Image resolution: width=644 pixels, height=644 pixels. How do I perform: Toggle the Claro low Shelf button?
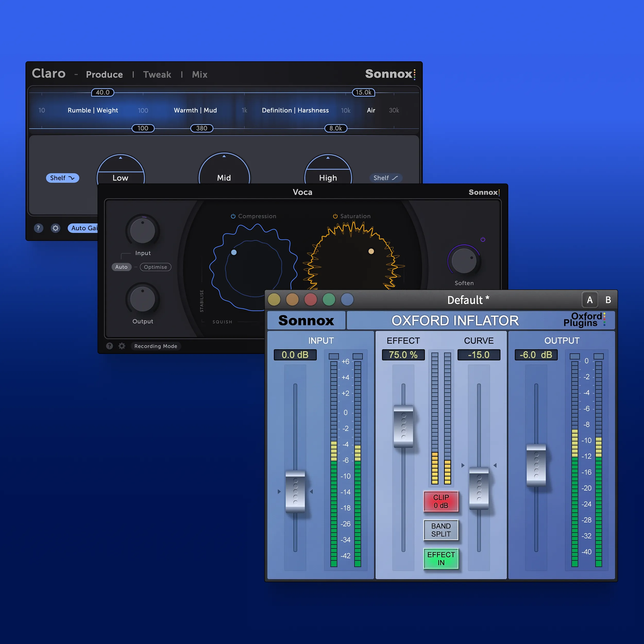click(62, 178)
